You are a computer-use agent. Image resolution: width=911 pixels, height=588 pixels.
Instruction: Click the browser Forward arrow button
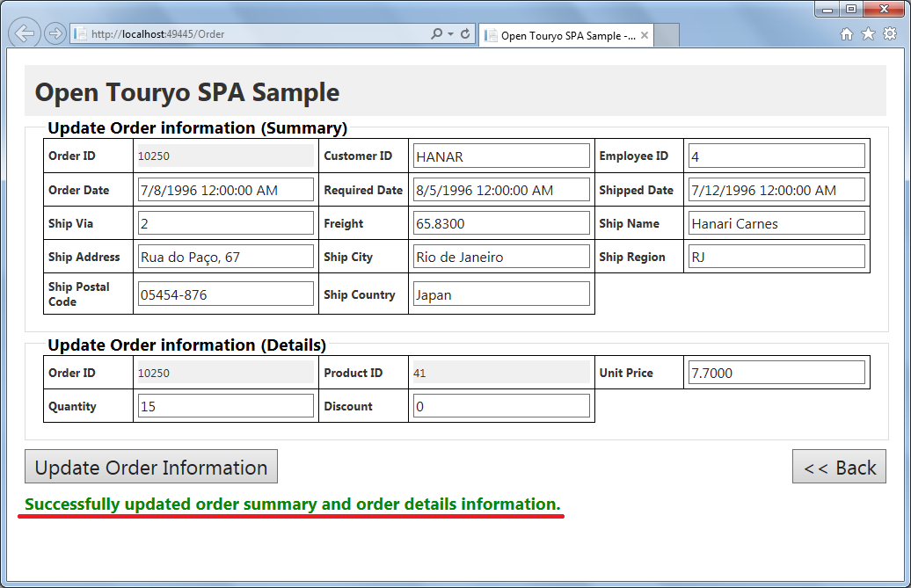click(55, 34)
